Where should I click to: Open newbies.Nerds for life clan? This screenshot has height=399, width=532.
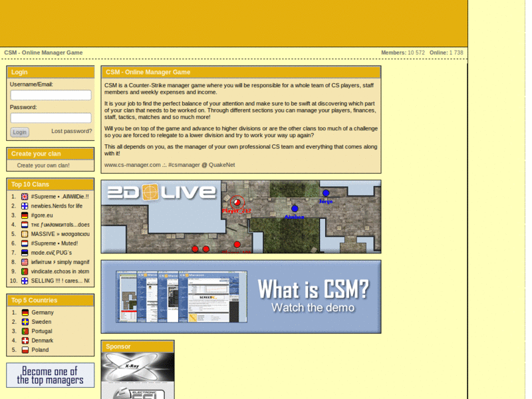pyautogui.click(x=57, y=206)
